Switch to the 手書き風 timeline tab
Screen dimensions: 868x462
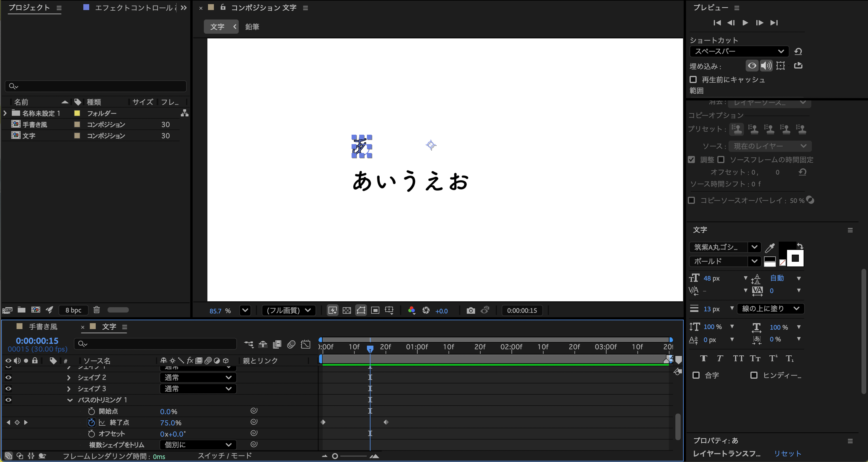tap(43, 326)
